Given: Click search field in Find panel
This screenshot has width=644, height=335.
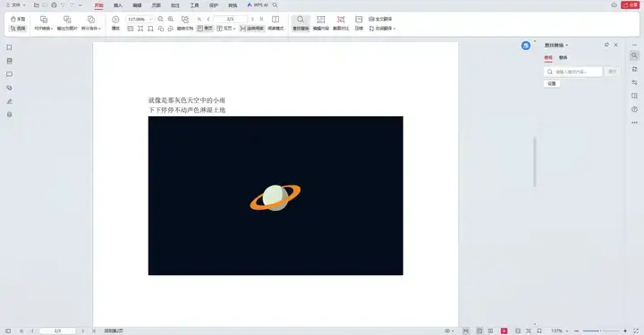Looking at the screenshot, I should 573,71.
